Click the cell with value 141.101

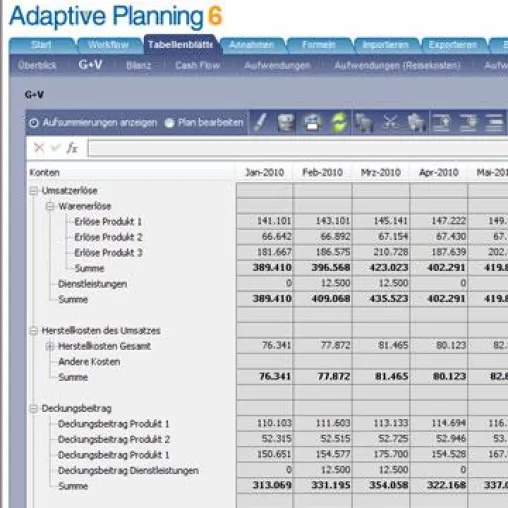coord(265,221)
